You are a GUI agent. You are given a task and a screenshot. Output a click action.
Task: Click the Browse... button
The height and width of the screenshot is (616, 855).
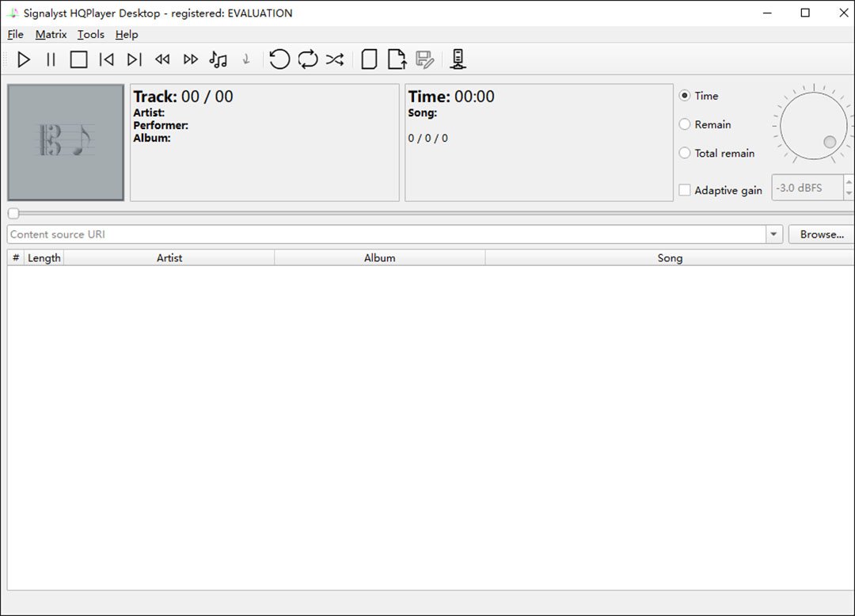click(822, 234)
